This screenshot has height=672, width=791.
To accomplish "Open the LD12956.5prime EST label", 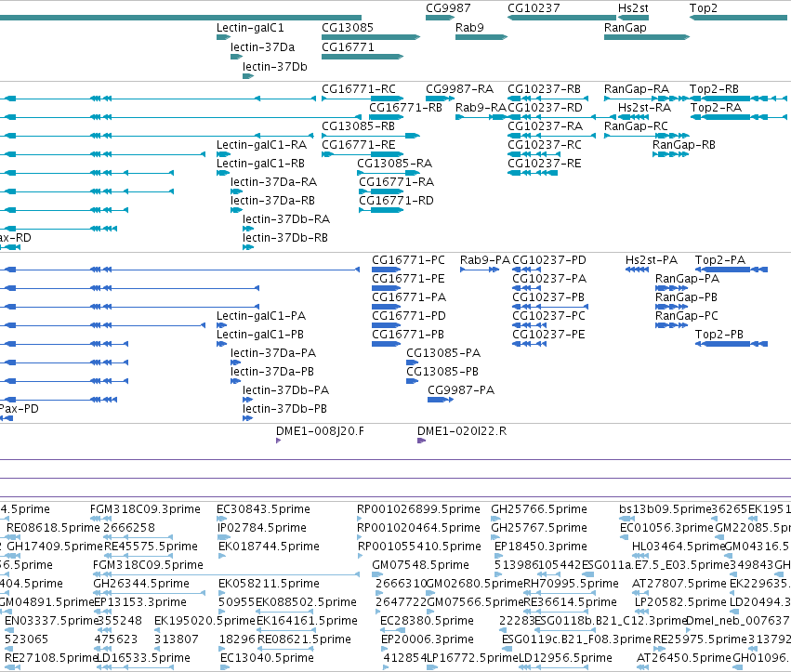I will click(565, 659).
